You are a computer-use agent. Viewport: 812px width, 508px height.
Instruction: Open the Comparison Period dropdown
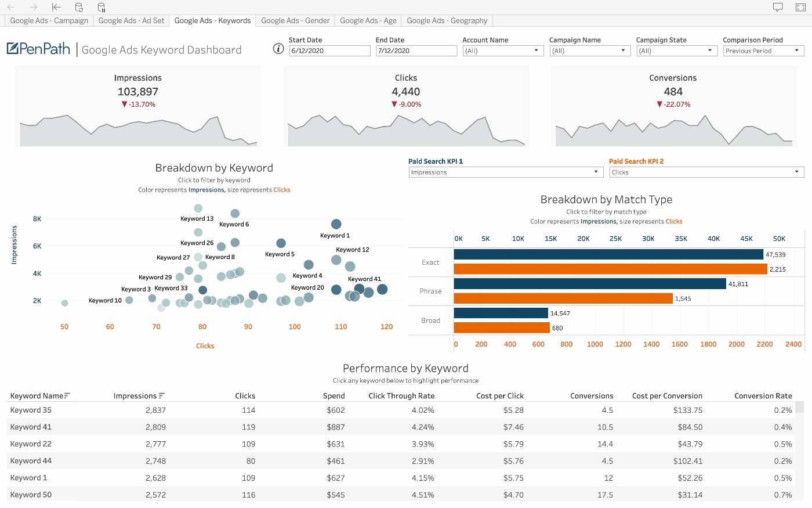[x=763, y=51]
